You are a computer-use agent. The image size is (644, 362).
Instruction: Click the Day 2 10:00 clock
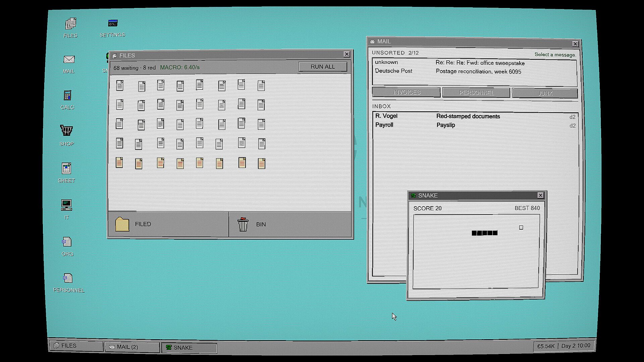[576, 346]
